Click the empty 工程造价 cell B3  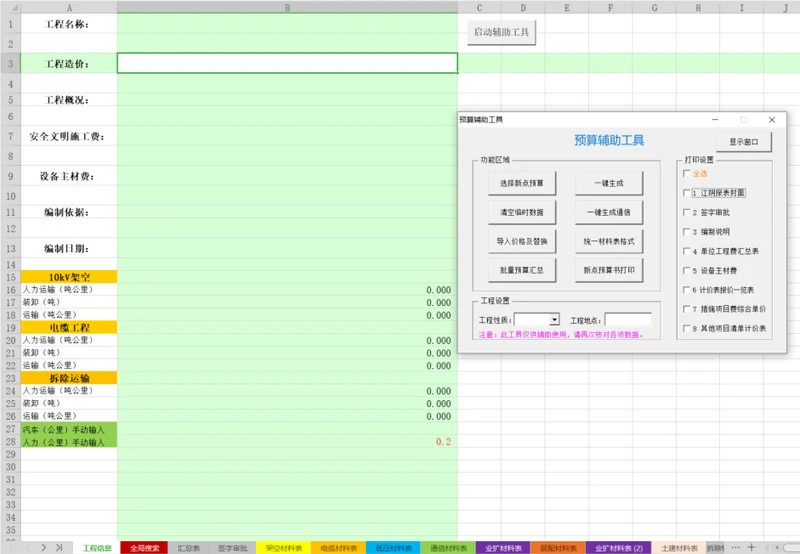288,63
